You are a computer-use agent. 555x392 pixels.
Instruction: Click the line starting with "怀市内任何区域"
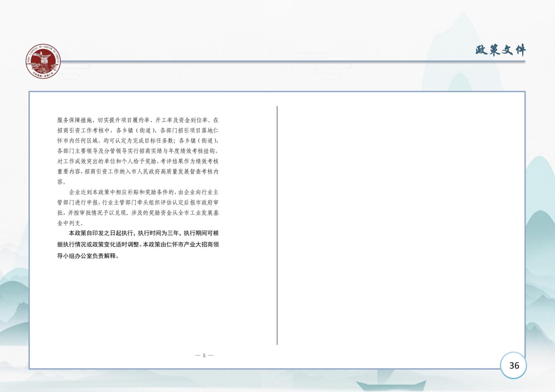pyautogui.click(x=138, y=141)
